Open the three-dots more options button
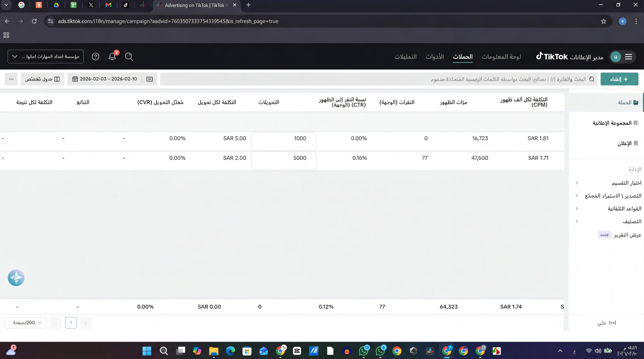 (x=11, y=79)
